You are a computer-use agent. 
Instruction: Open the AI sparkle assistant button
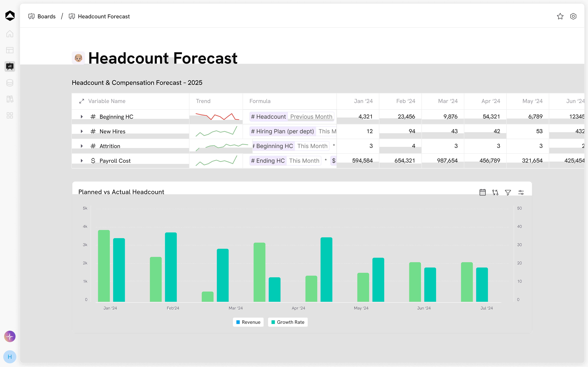10,336
